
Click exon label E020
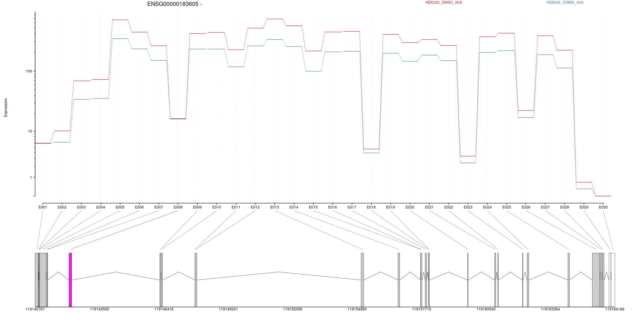tap(410, 207)
